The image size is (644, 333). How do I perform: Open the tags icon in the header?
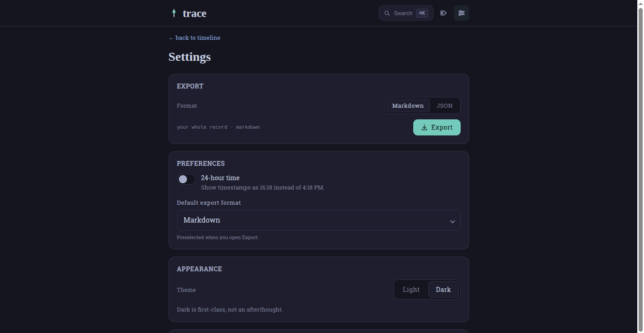(x=444, y=13)
